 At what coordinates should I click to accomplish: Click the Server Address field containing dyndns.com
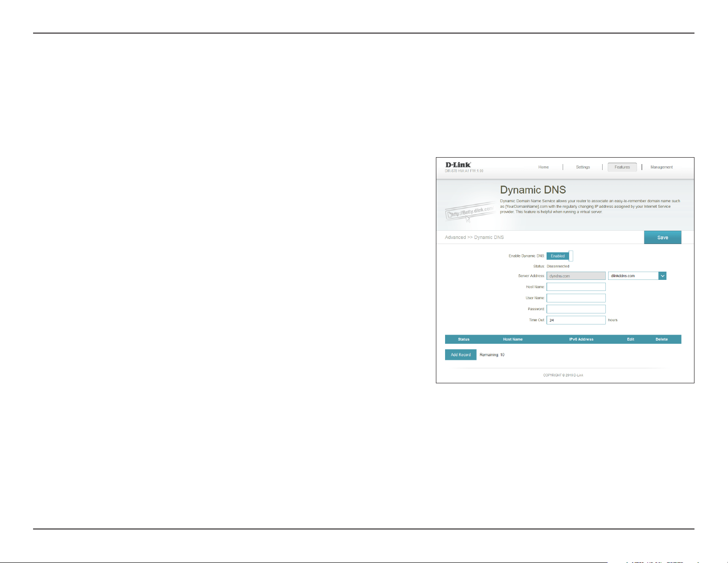pos(576,276)
